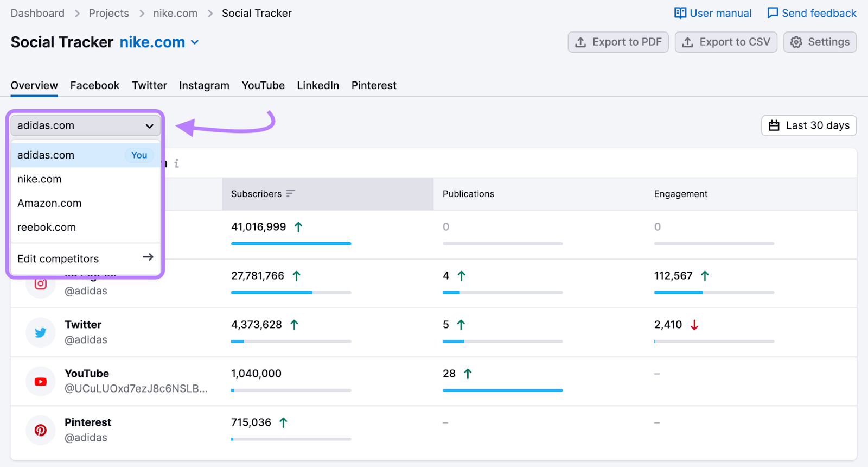Screen dimensions: 868x467
Task: Switch to the YouTube tab
Action: point(263,85)
